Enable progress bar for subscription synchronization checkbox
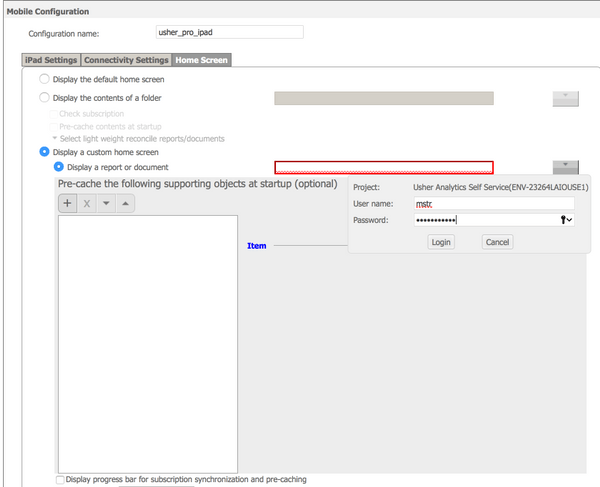This screenshot has width=600, height=487. [x=60, y=480]
